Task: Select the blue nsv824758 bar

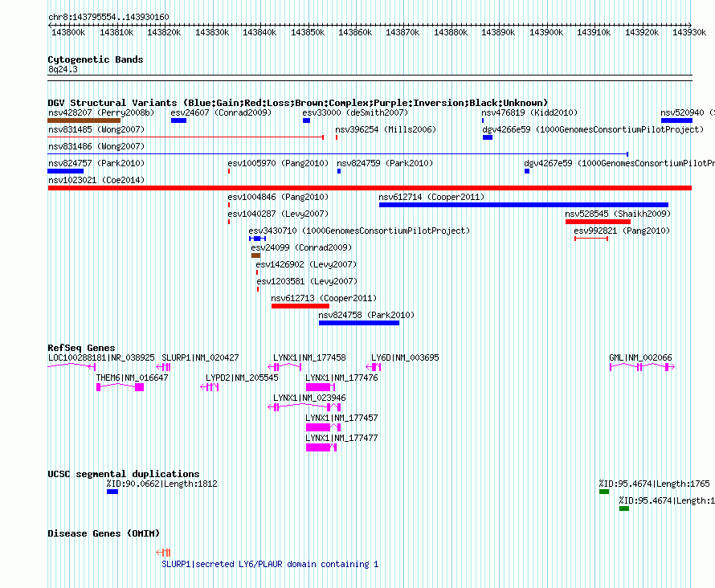Action: [x=359, y=323]
